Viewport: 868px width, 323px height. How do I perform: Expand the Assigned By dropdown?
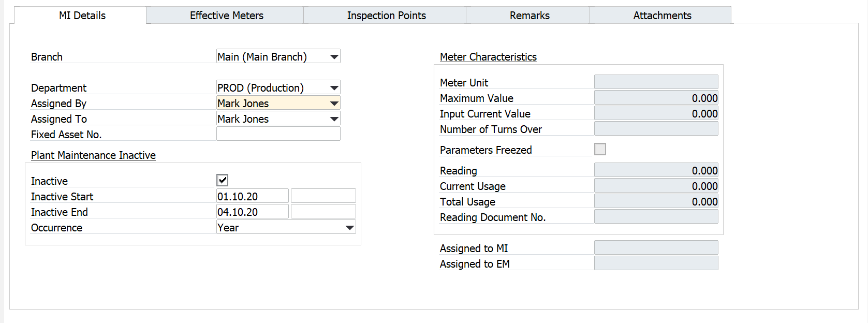coord(334,104)
